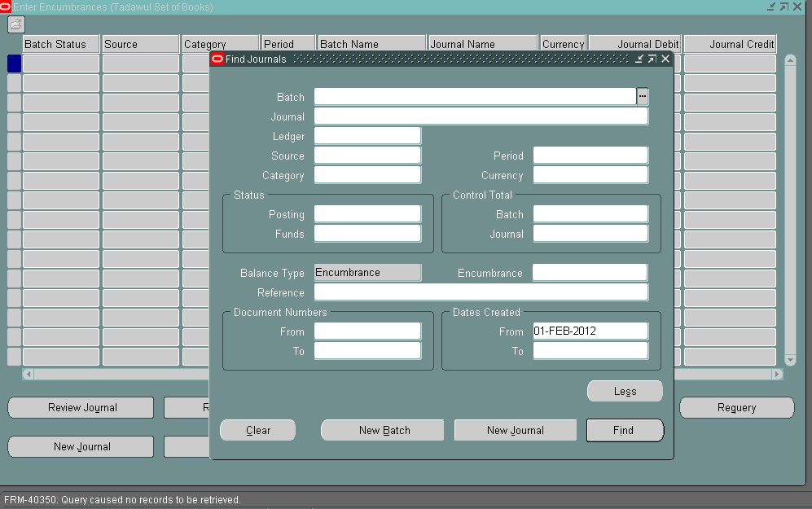Click the Review Journal button
Screen dimensions: 812x509
pyautogui.click(x=81, y=407)
